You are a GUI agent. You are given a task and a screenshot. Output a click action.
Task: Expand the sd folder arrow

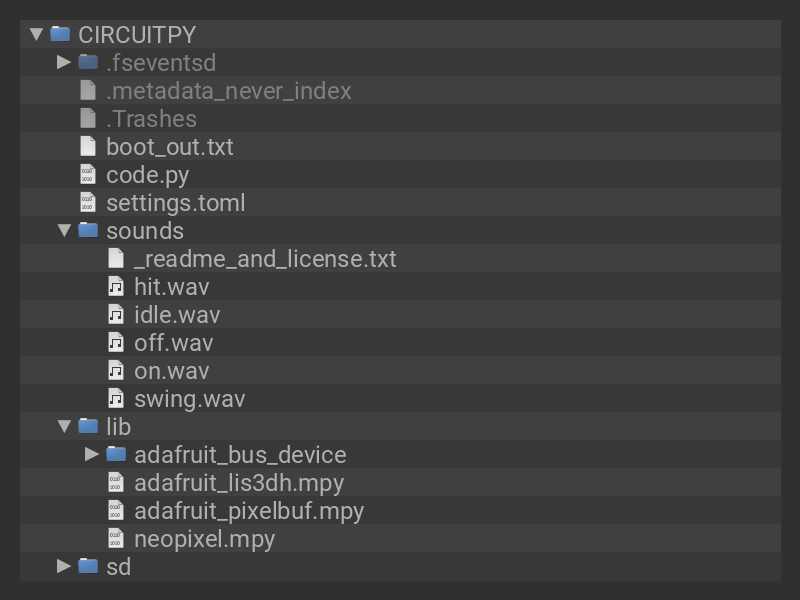(x=64, y=566)
